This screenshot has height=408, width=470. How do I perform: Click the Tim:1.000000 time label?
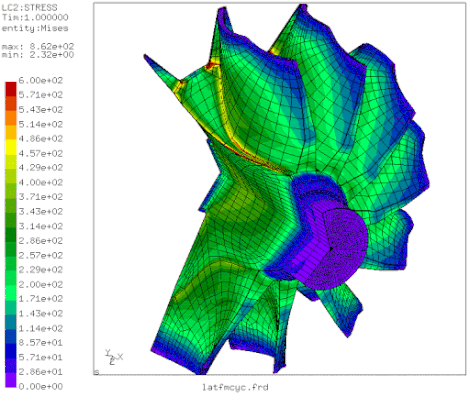(35, 17)
